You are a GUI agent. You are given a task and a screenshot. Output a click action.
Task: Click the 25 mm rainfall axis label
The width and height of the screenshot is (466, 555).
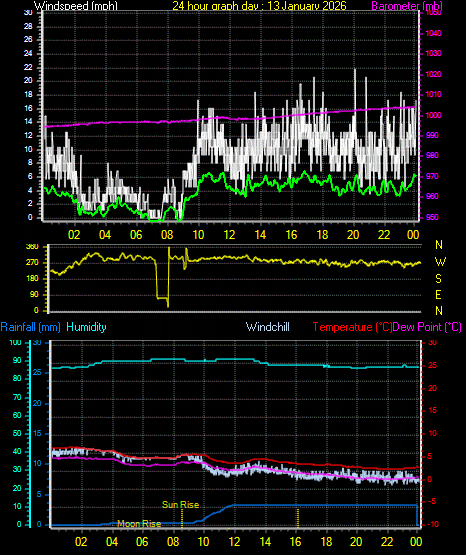(37, 373)
